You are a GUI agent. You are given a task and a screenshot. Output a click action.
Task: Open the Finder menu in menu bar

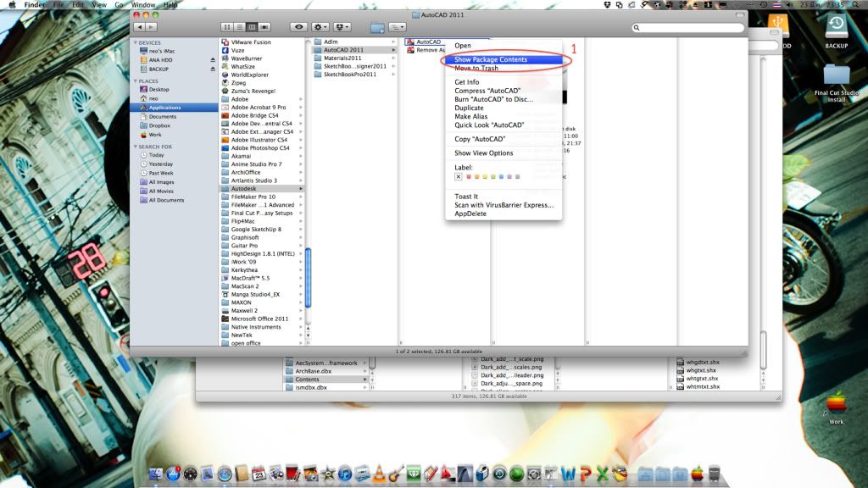pos(35,4)
